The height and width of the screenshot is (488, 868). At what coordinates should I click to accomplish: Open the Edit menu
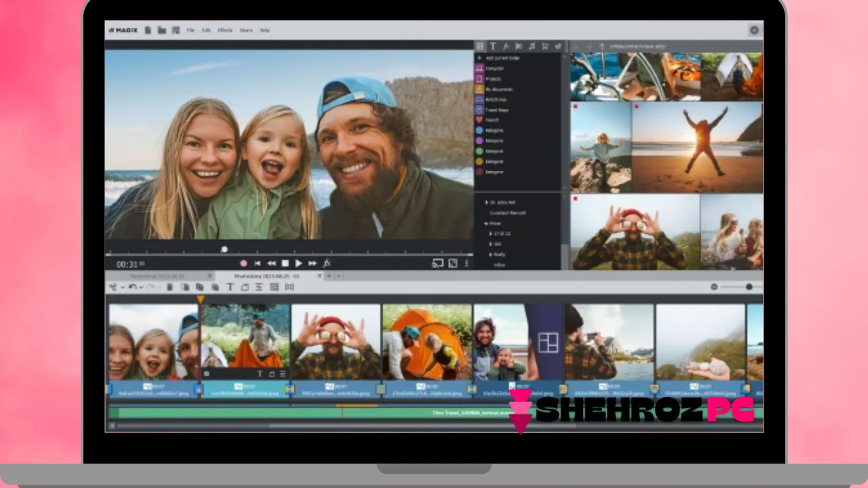[x=206, y=30]
